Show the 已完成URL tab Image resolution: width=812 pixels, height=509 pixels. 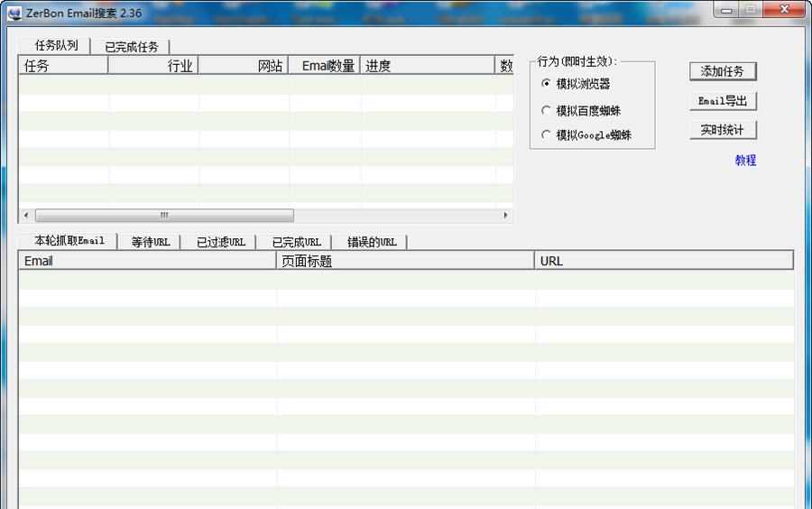[x=295, y=243]
